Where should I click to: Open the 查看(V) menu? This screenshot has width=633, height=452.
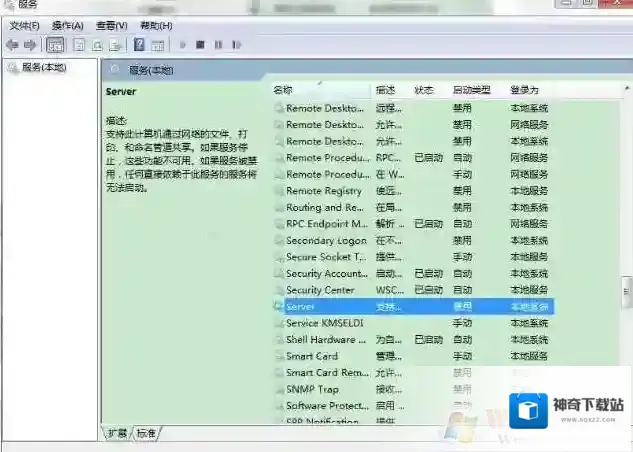[x=111, y=25]
